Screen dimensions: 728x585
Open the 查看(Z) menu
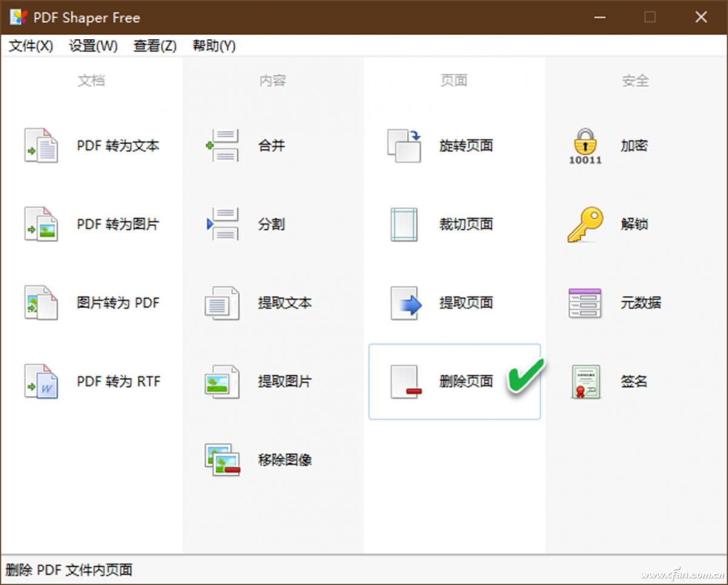(154, 45)
